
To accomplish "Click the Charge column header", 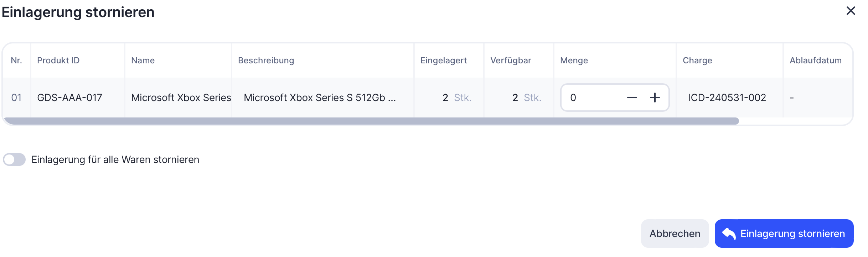I will point(697,61).
